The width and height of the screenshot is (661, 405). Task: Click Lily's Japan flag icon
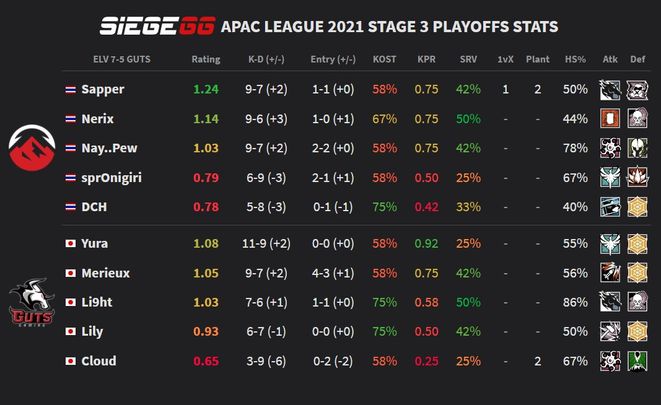click(70, 332)
